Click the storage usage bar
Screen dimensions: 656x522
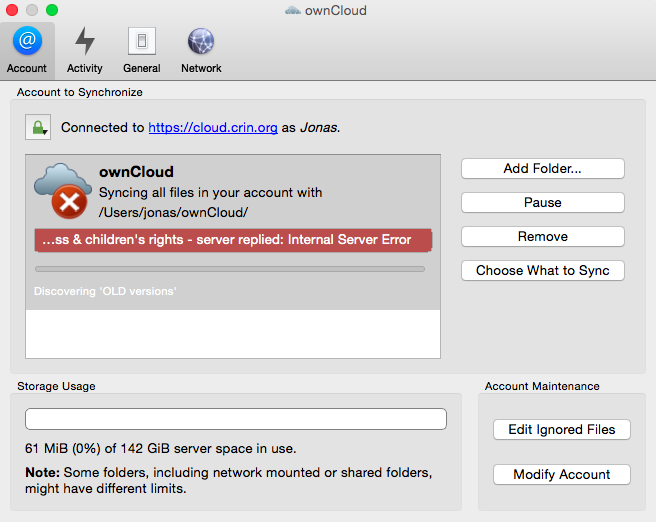236,419
